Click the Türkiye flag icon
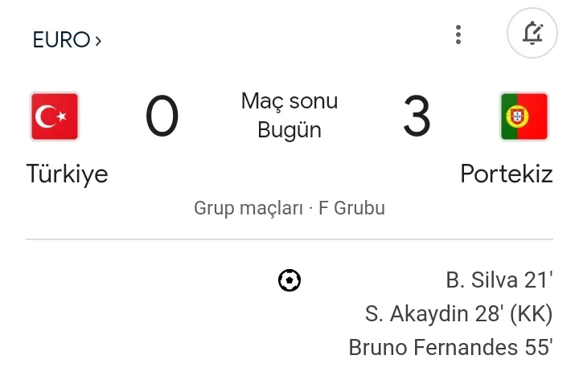The image size is (579, 392). pos(55,116)
